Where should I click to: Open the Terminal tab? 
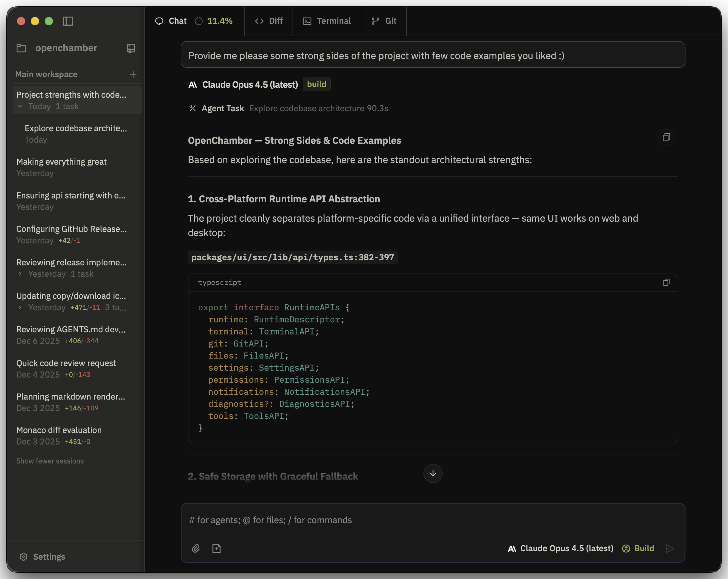(x=327, y=21)
